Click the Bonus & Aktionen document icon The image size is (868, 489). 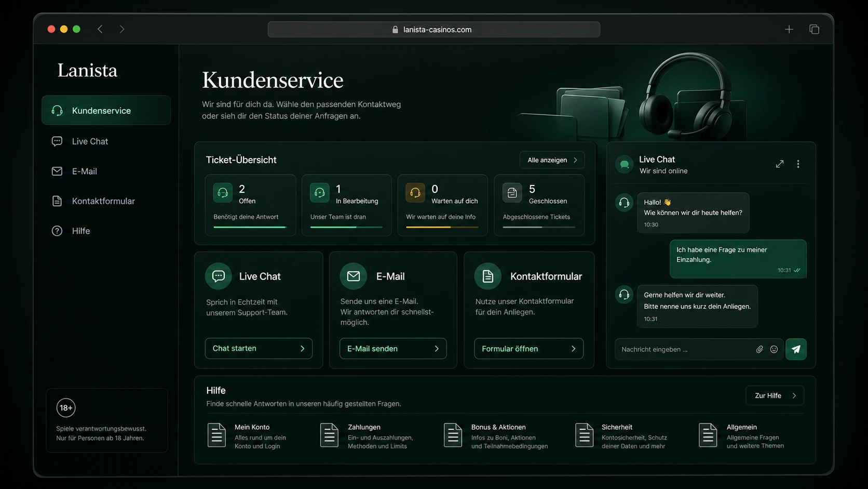pos(453,435)
